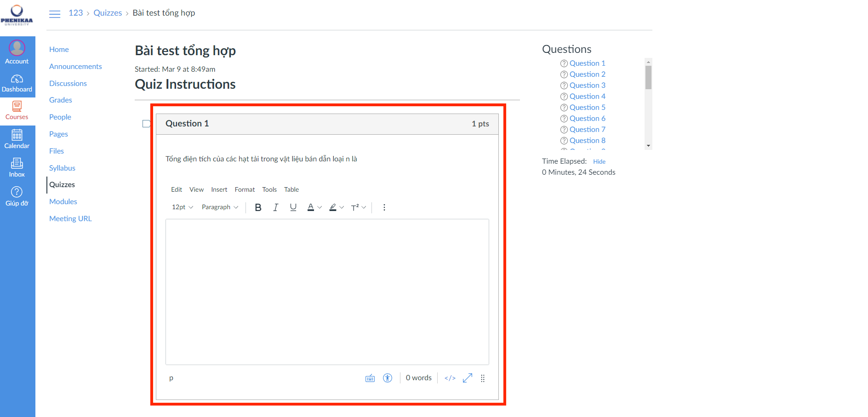Apply italic formatting in the editor

click(275, 207)
